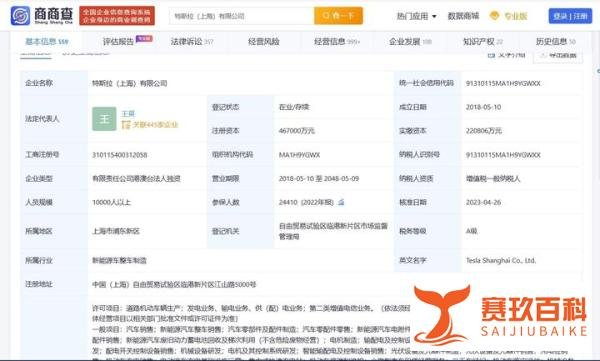Click the orange 查一下 search button
The height and width of the screenshot is (361, 600).
(338, 16)
